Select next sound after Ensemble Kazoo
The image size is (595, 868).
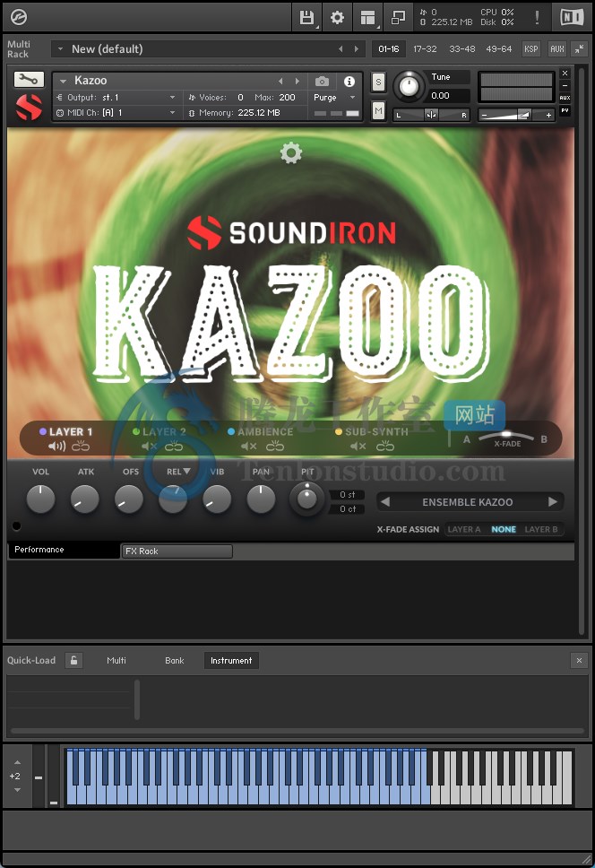[552, 502]
